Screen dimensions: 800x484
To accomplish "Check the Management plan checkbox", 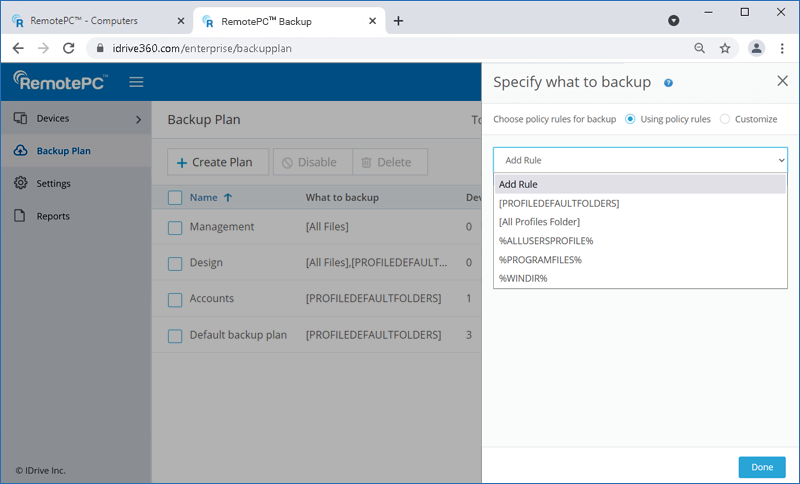I will [x=175, y=227].
